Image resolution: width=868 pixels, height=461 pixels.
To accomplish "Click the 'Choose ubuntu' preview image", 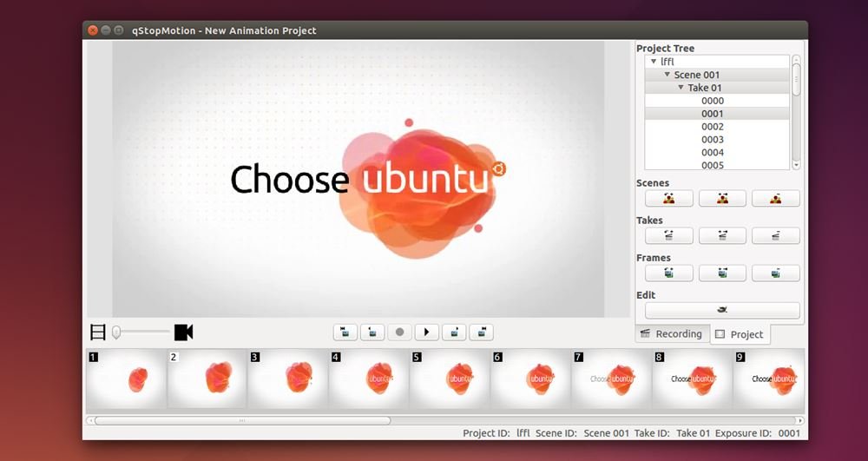I will 358,179.
